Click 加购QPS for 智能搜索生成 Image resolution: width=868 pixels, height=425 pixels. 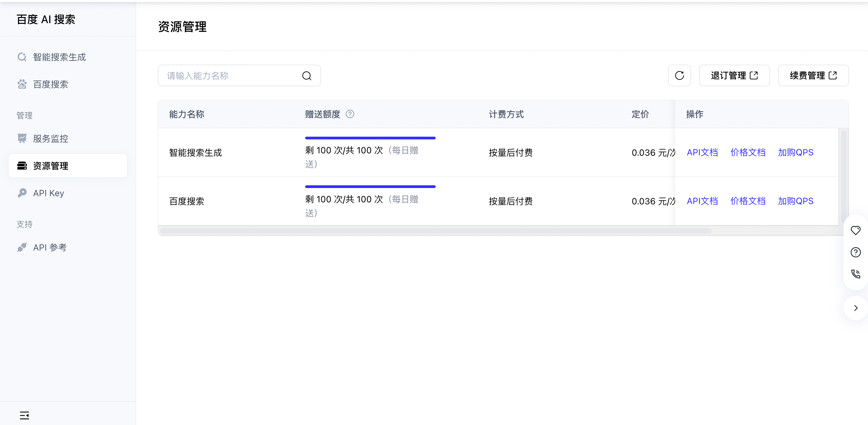(795, 152)
